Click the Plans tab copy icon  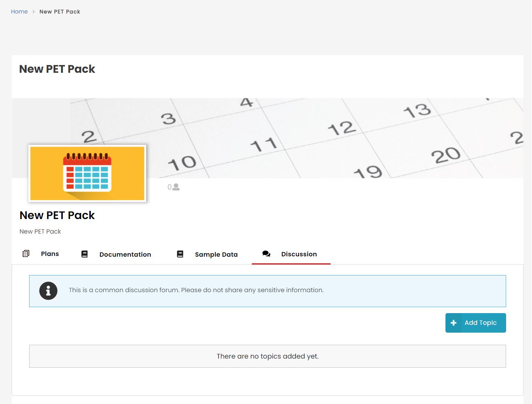(x=26, y=253)
